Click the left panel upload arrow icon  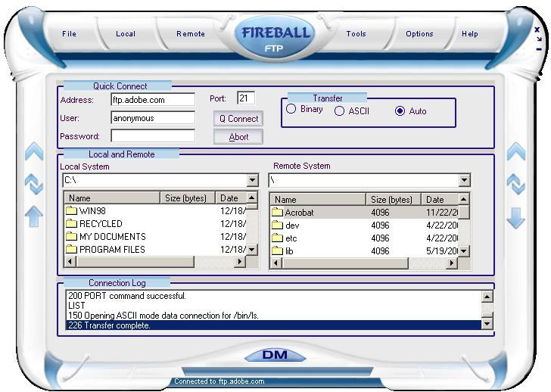point(34,216)
